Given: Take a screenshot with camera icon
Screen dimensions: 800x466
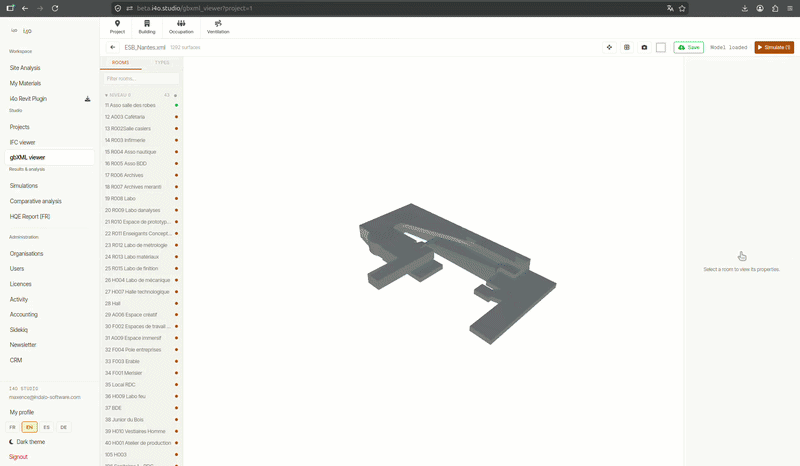Looking at the screenshot, I should coord(644,47).
